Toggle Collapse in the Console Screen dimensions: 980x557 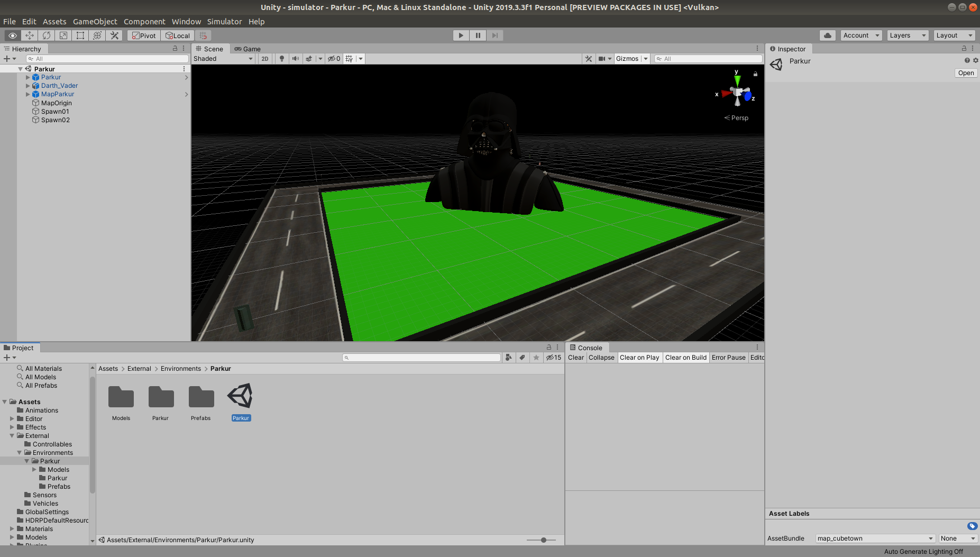click(x=601, y=358)
